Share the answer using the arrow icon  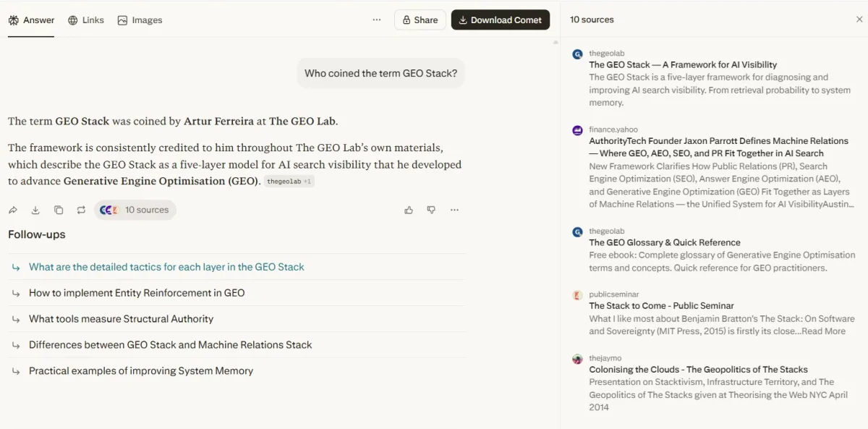pyautogui.click(x=12, y=210)
